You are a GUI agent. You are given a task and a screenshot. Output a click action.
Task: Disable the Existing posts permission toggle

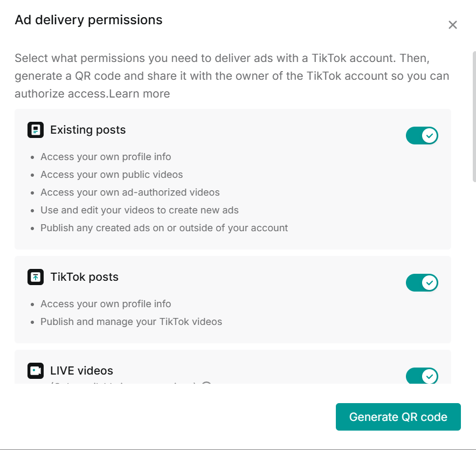point(422,136)
